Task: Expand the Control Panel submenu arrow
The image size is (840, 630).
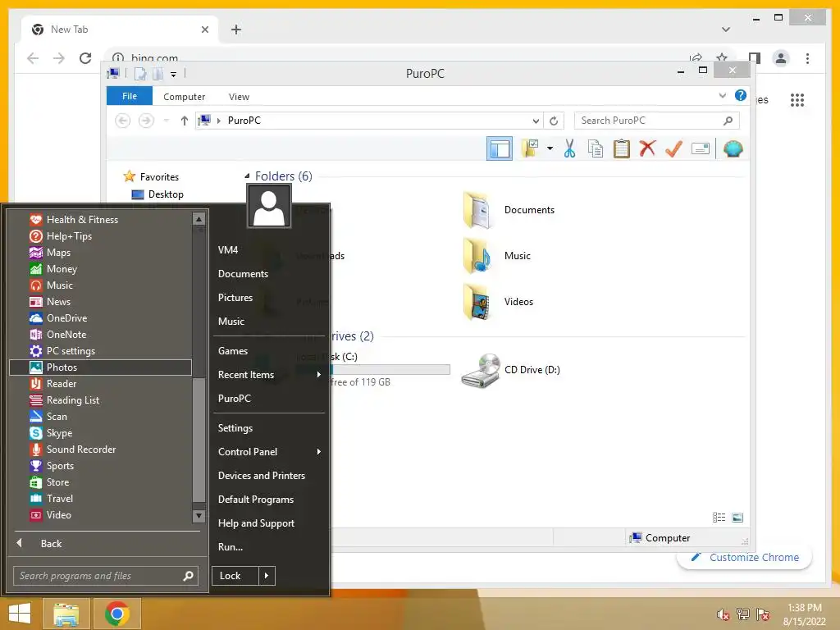Action: [319, 452]
